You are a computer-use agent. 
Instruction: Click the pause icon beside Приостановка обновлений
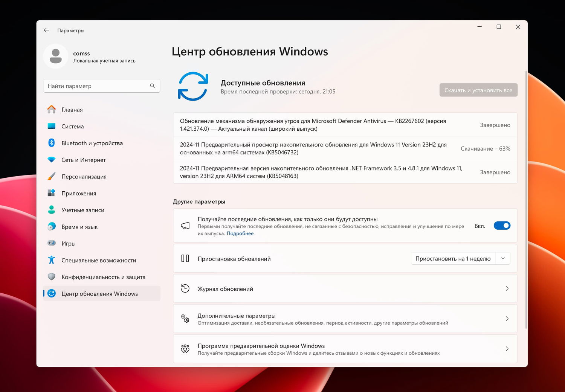click(185, 258)
